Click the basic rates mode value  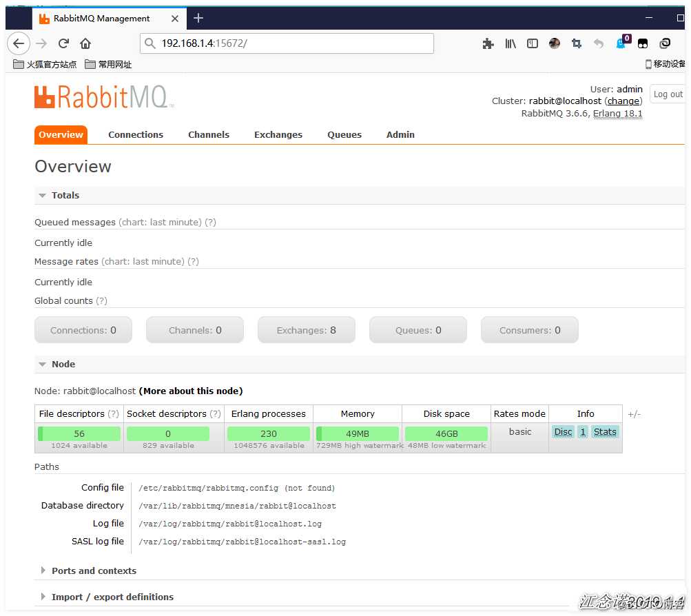coord(520,432)
